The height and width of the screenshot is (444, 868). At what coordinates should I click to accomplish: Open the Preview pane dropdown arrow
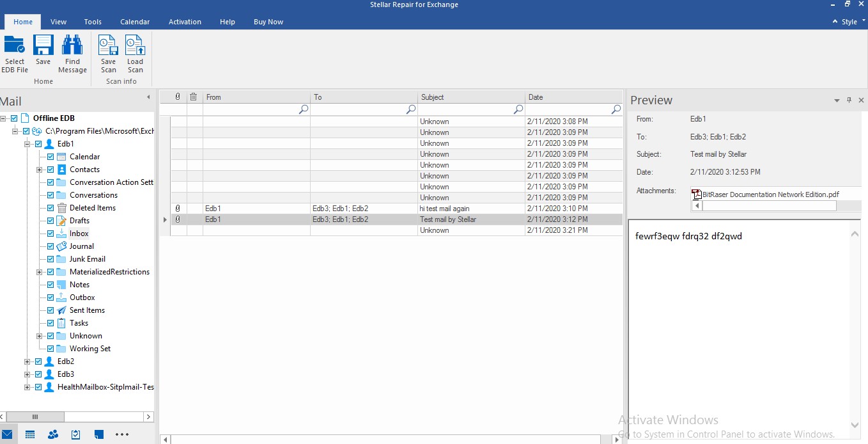coord(837,101)
